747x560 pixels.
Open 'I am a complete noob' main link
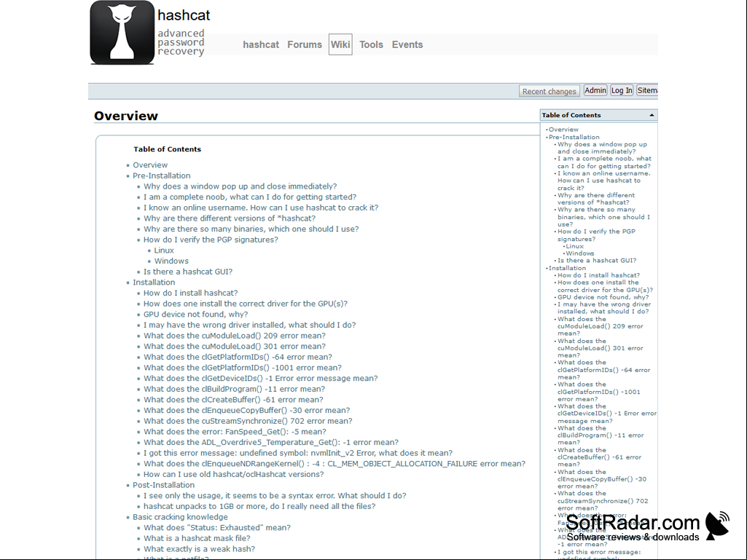pos(250,197)
